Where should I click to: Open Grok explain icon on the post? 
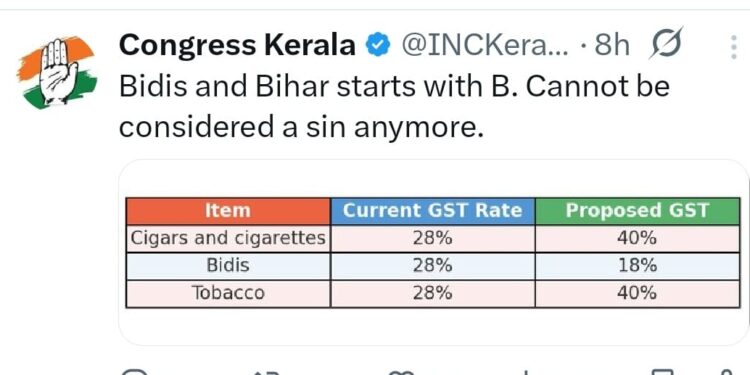tap(666, 44)
